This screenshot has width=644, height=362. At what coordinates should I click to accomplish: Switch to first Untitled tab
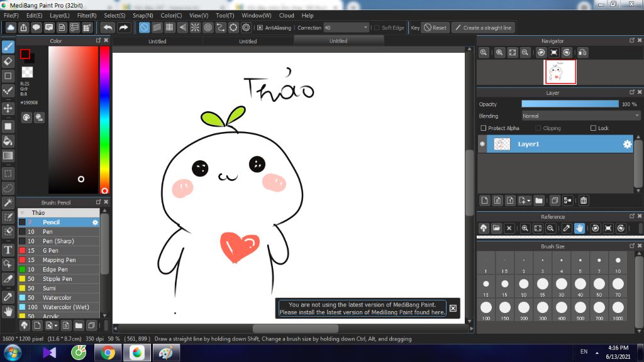(x=157, y=41)
